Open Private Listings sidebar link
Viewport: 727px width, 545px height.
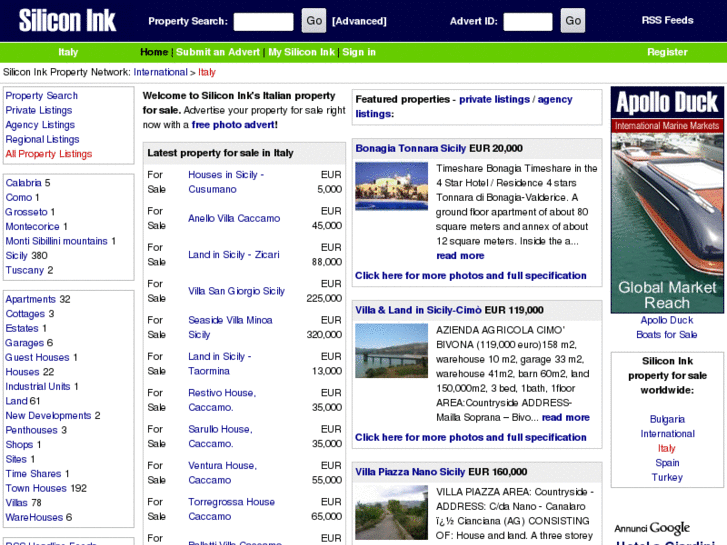coord(39,110)
